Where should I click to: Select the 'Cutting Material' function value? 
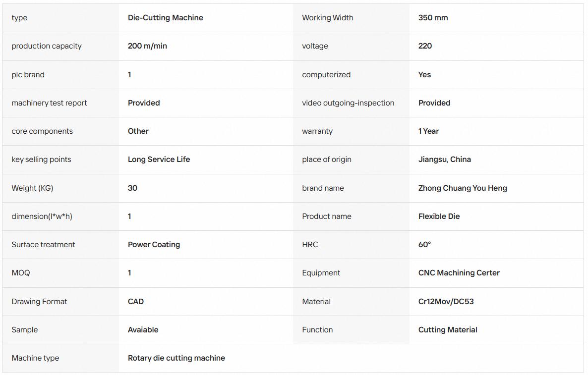coord(448,329)
